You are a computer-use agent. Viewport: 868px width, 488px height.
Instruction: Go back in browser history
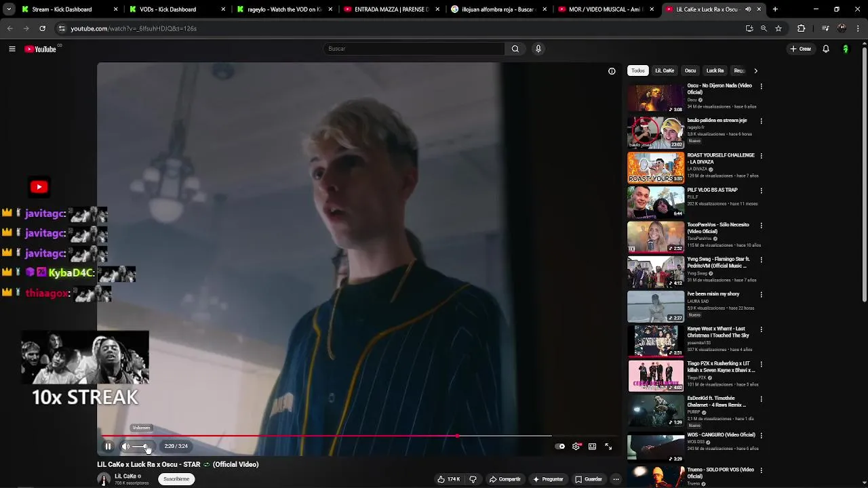[x=9, y=28]
